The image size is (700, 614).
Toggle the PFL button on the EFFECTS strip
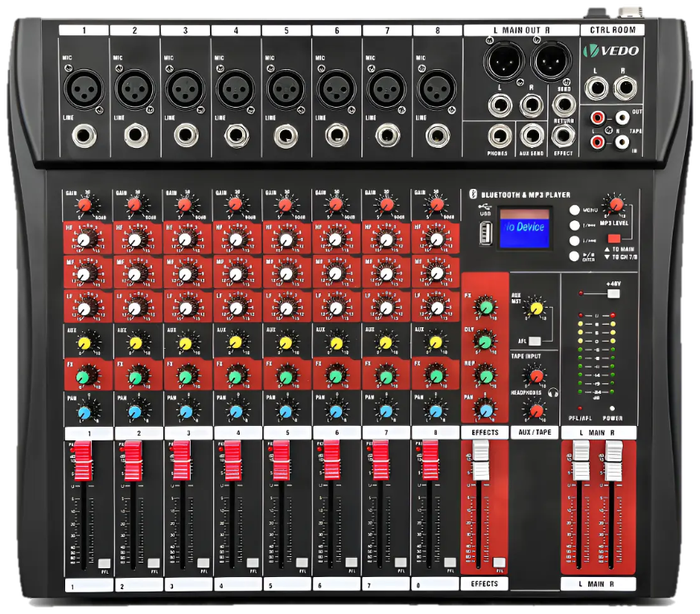499,562
